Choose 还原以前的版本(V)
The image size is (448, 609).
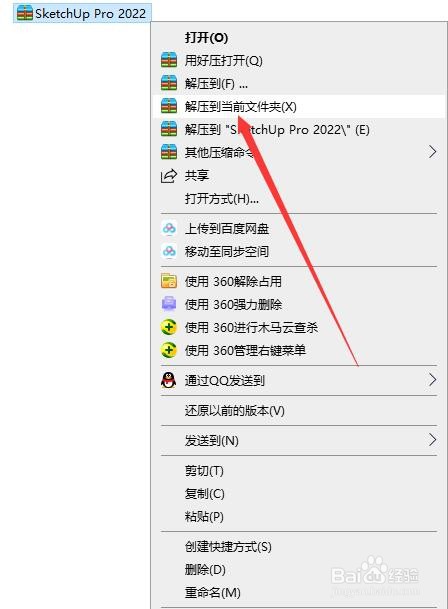tap(235, 410)
